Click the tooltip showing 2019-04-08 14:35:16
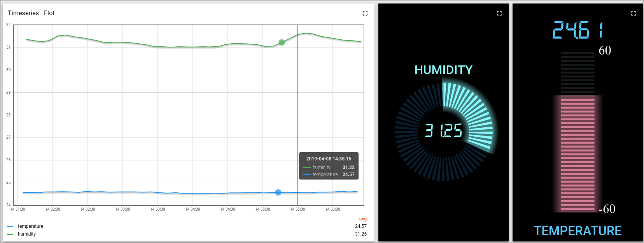This screenshot has width=644, height=243. [329, 166]
